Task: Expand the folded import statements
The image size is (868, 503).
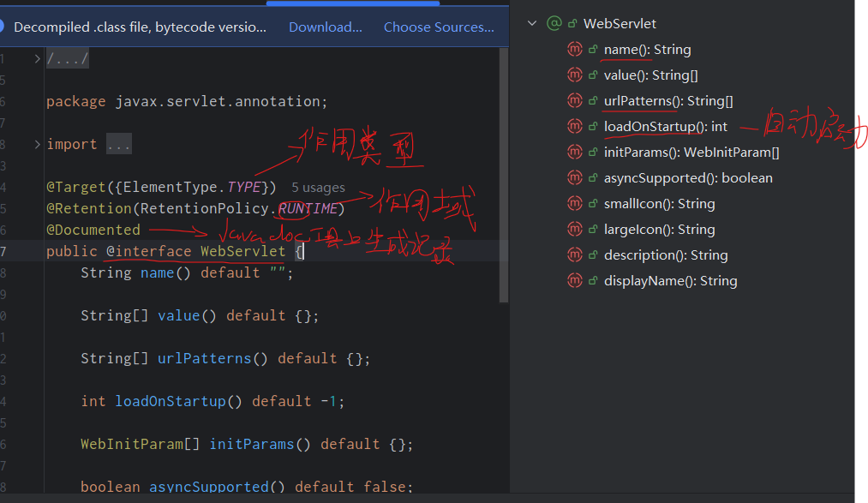Action: coord(37,145)
